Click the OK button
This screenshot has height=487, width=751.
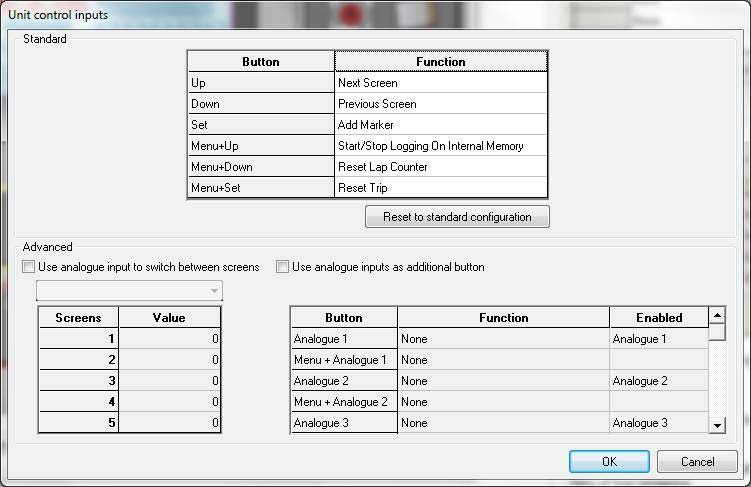tap(609, 462)
